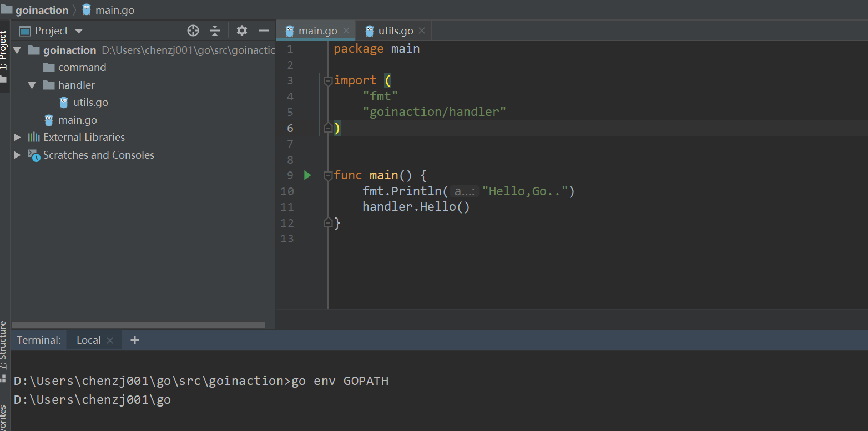Fold the import block at line 3
Screen dimensions: 868x431
point(328,81)
